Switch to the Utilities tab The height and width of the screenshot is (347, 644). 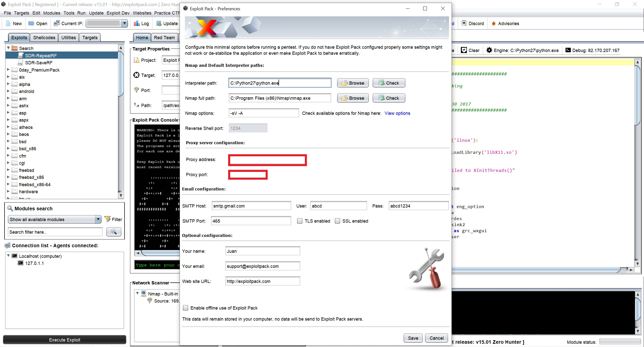click(x=68, y=37)
